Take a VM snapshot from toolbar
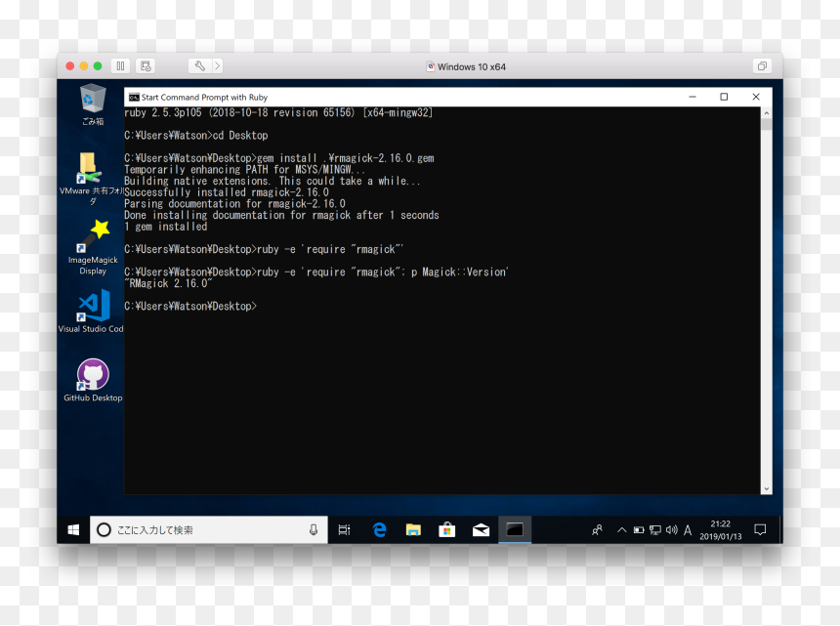840x626 pixels. click(146, 65)
